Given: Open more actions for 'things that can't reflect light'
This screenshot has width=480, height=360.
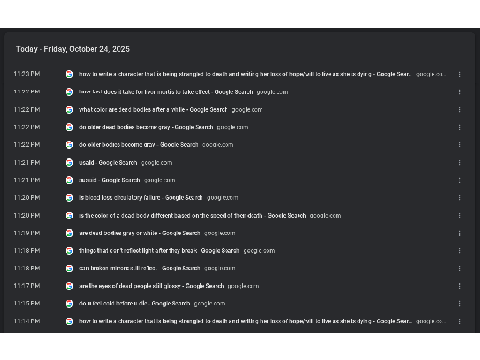Looking at the screenshot, I should click(459, 251).
